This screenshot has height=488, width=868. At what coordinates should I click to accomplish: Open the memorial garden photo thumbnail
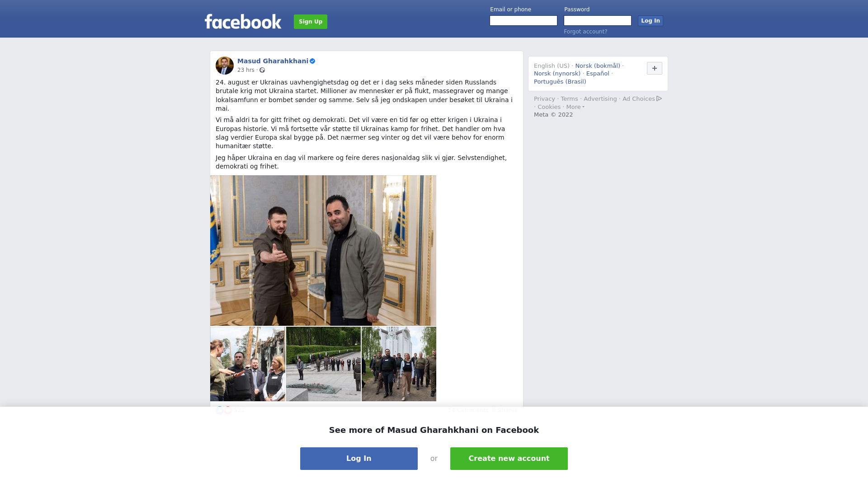[x=323, y=364]
